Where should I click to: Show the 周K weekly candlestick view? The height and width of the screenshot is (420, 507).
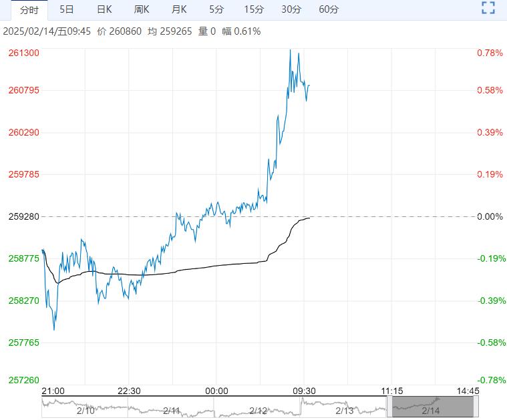(142, 9)
